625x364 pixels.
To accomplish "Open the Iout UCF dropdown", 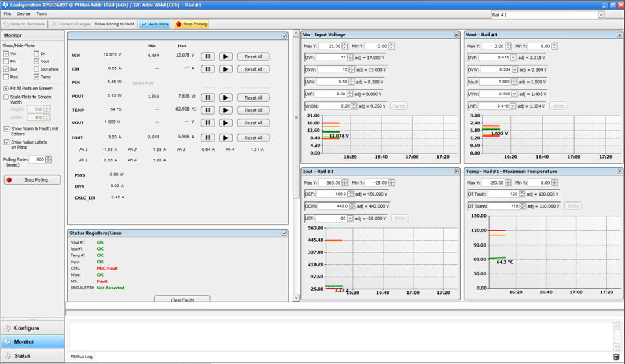I will click(x=350, y=219).
